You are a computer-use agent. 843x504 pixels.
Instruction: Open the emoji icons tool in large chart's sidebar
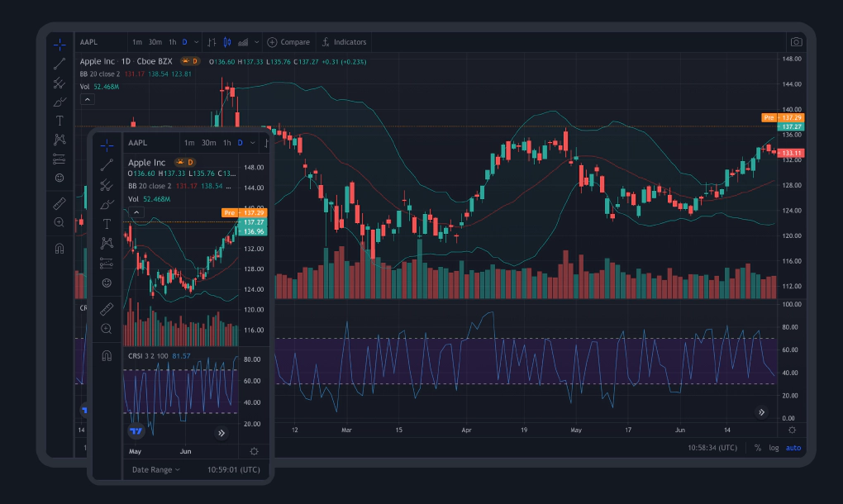coord(60,178)
